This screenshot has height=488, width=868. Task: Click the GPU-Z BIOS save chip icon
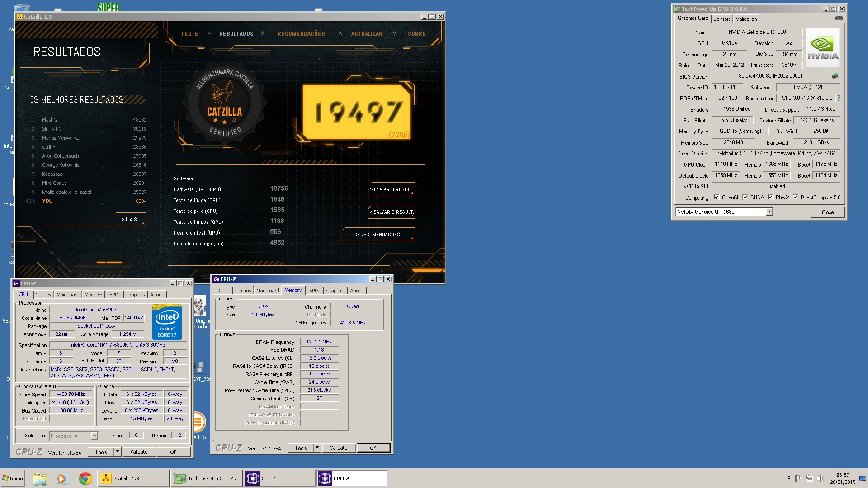(x=835, y=76)
